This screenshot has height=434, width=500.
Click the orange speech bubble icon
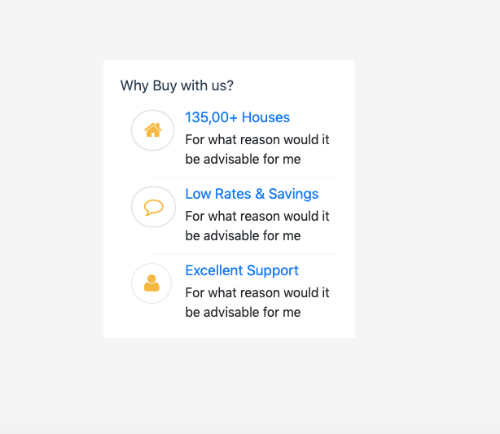[153, 207]
